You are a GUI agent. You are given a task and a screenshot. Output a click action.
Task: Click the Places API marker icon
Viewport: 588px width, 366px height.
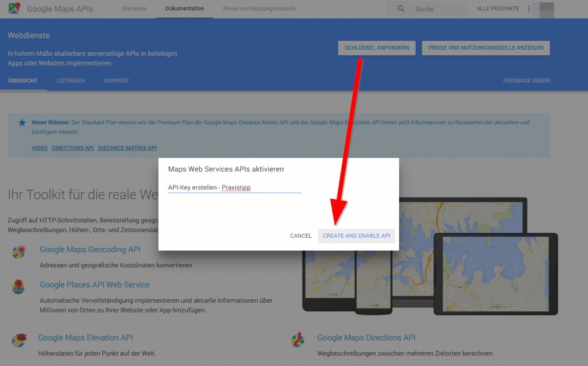(x=19, y=287)
